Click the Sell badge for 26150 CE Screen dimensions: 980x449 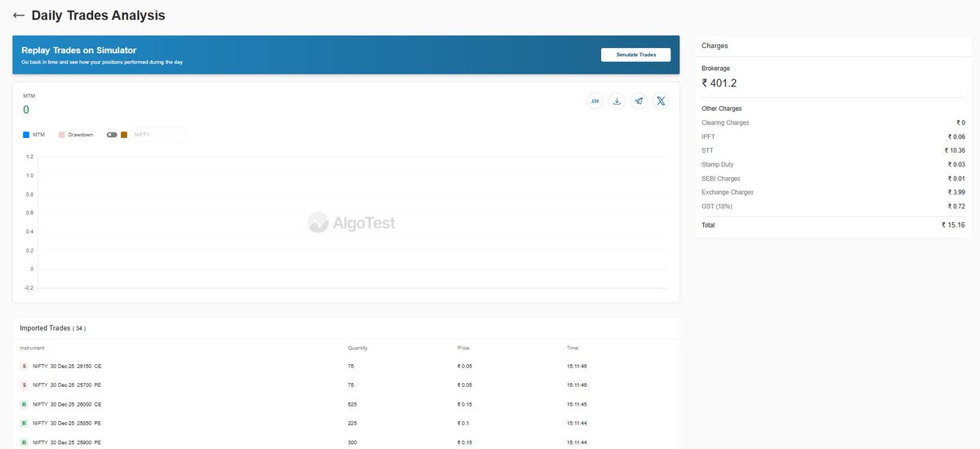[24, 366]
